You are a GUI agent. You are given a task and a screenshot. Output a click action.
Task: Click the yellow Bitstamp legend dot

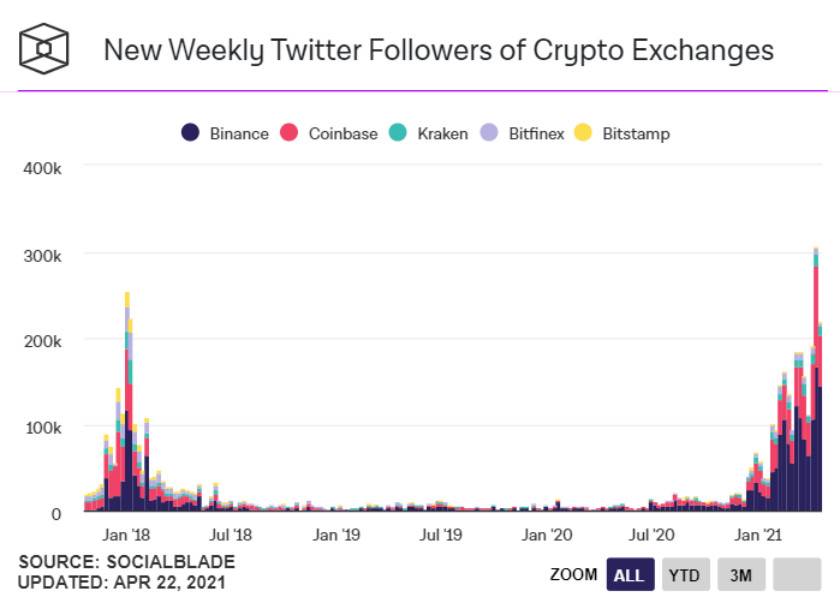pyautogui.click(x=583, y=133)
